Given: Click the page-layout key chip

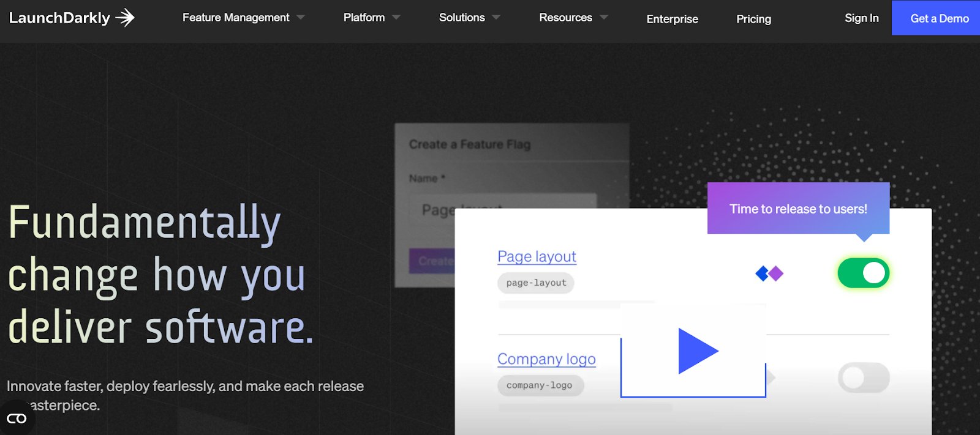Looking at the screenshot, I should [536, 283].
